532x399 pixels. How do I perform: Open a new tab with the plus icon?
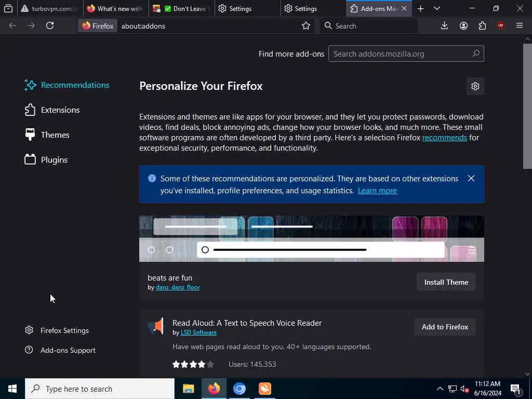[420, 9]
